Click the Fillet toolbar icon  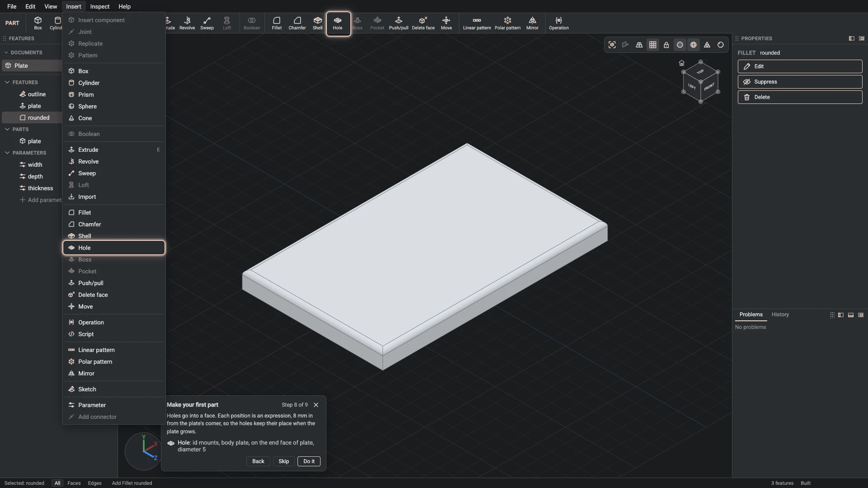[x=277, y=23]
